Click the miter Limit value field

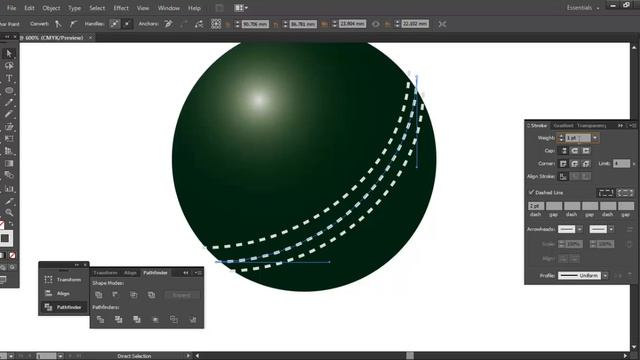[x=622, y=164]
